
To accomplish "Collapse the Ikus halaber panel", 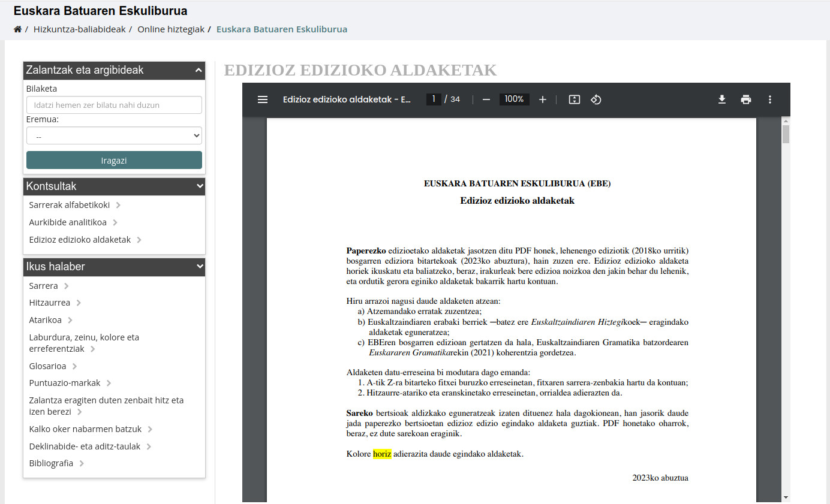I will pos(200,267).
